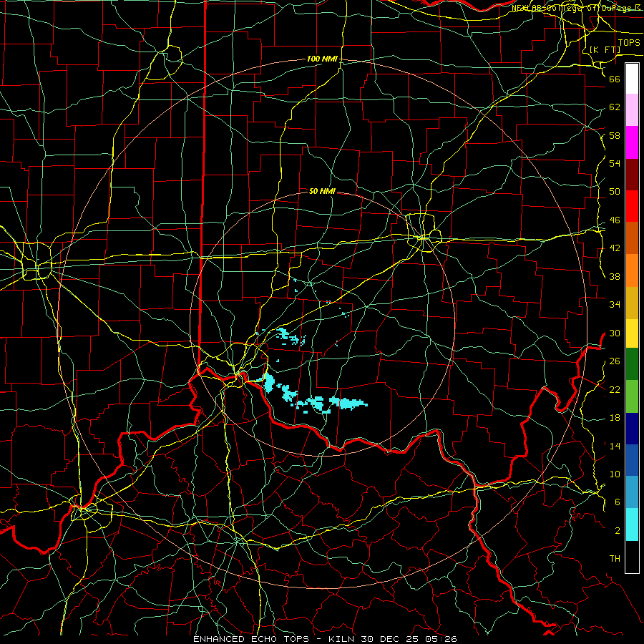Click the legend value "6"

pos(618,502)
